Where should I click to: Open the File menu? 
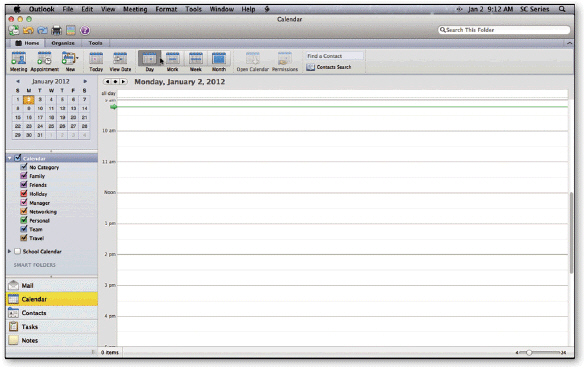(x=68, y=9)
